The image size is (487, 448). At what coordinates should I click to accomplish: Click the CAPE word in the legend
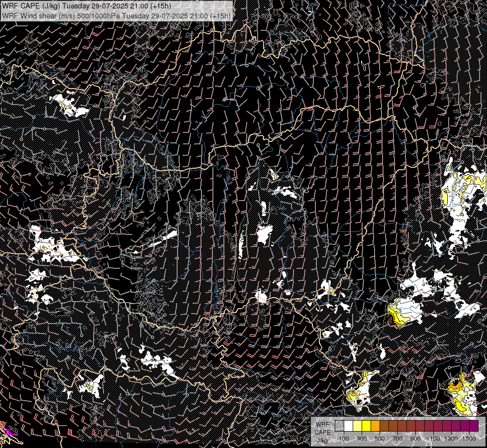[322, 433]
